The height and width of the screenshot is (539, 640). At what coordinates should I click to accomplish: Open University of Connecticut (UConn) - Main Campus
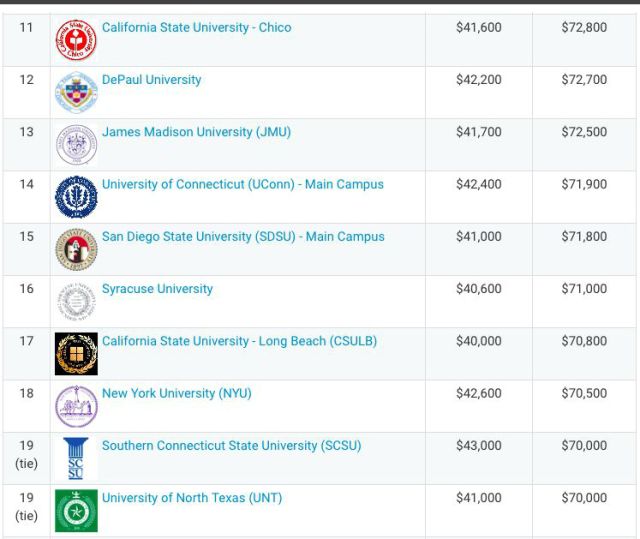(x=243, y=184)
